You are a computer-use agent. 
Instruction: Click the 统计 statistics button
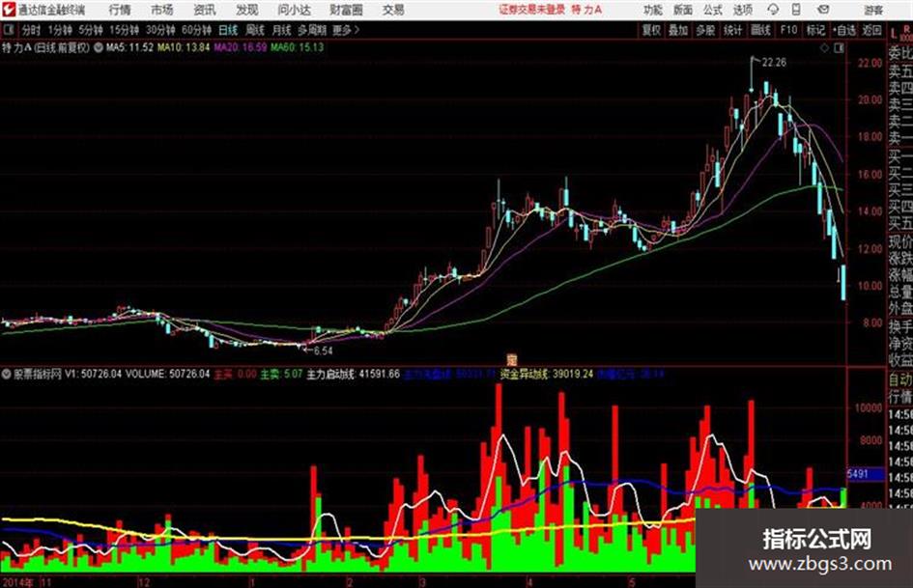coord(732,30)
